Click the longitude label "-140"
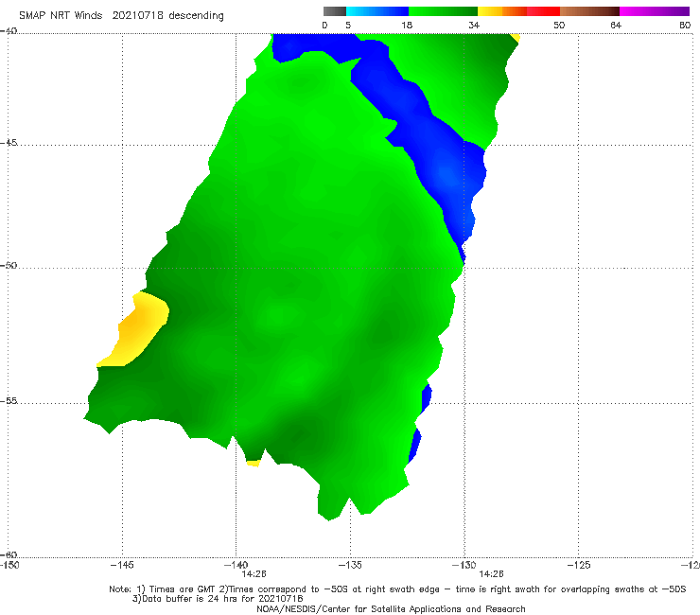Image resolution: width=700 pixels, height=615 pixels. tap(236, 565)
